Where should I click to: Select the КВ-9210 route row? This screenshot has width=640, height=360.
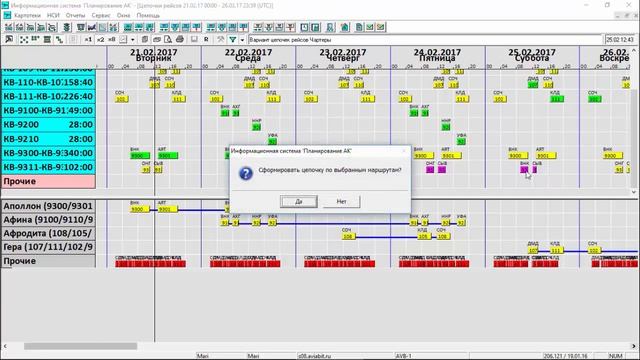[48, 139]
